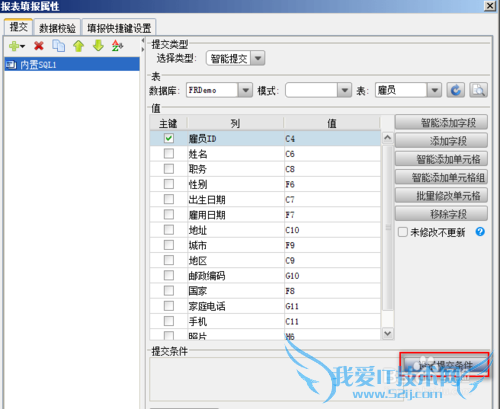500x409 pixels.
Task: Select value cell C10 for 地址
Action: (332, 230)
